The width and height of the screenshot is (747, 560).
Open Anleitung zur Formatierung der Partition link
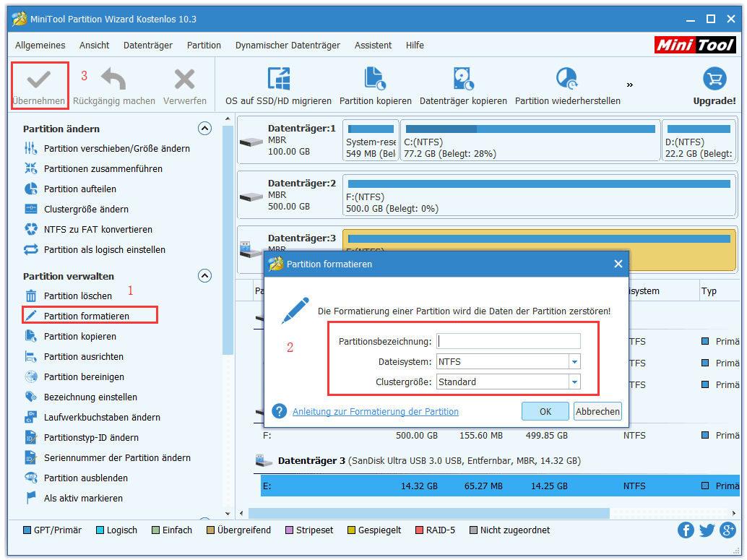(x=376, y=411)
